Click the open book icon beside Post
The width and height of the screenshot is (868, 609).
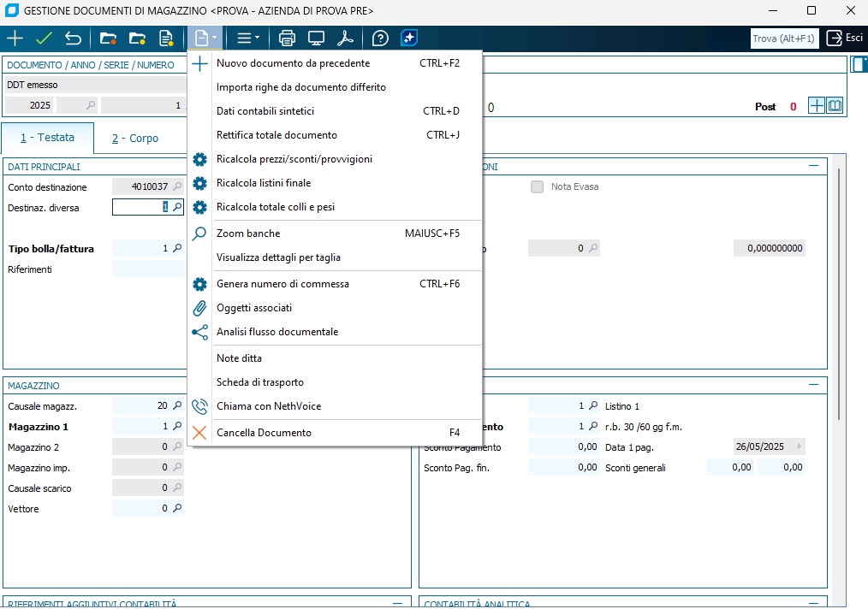point(835,106)
